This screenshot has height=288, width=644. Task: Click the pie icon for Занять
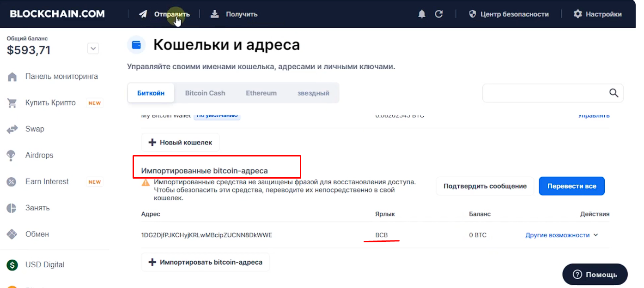pos(12,209)
